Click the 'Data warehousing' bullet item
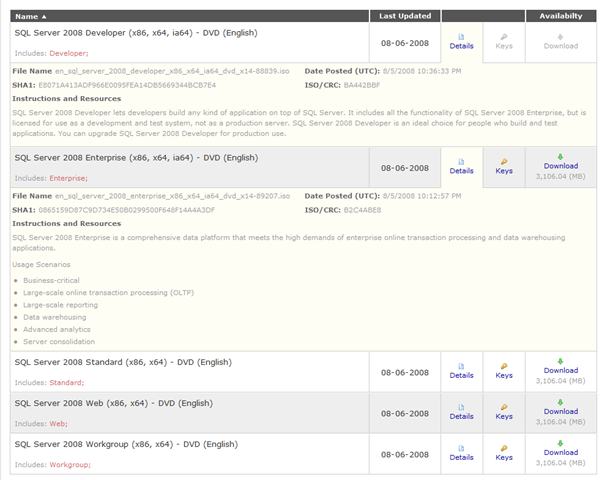The width and height of the screenshot is (602, 480). click(x=55, y=317)
